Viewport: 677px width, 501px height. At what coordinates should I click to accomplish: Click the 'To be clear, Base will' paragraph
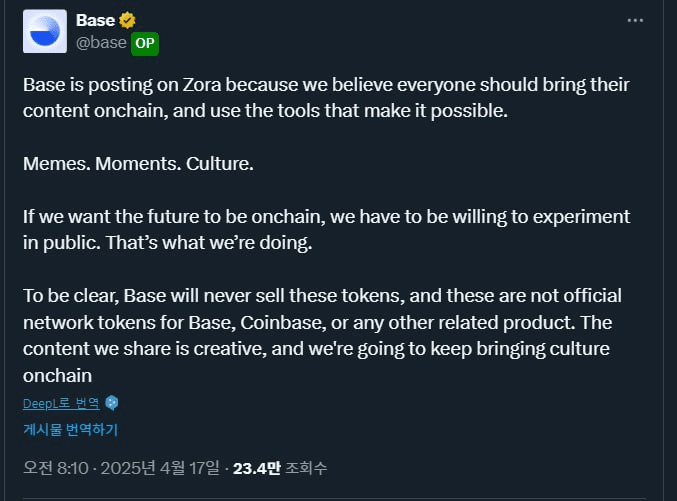click(322, 336)
